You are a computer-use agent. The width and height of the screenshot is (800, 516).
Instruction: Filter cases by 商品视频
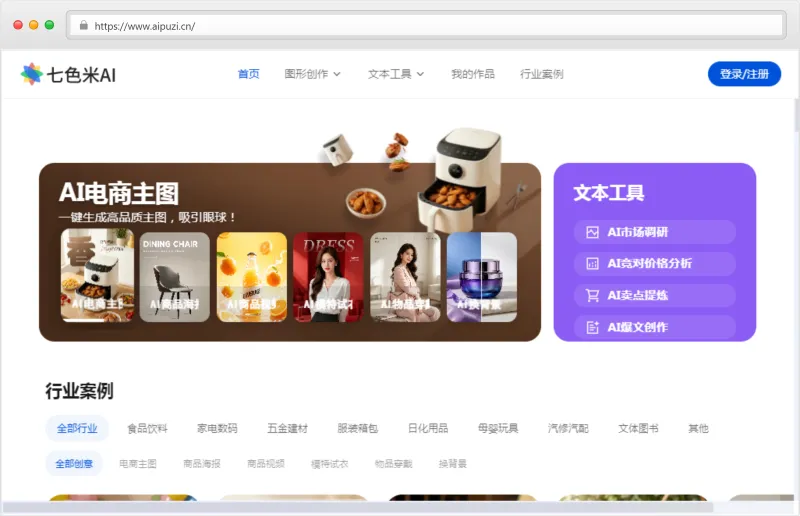pyautogui.click(x=266, y=463)
